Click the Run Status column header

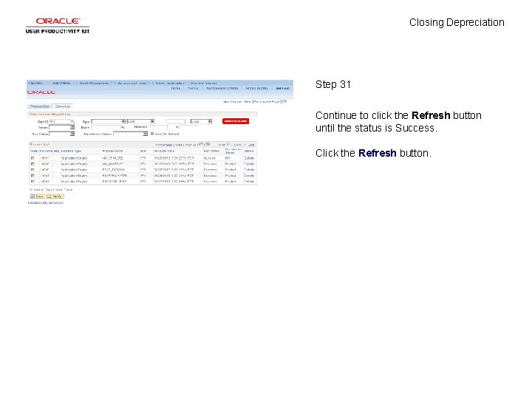(211, 151)
